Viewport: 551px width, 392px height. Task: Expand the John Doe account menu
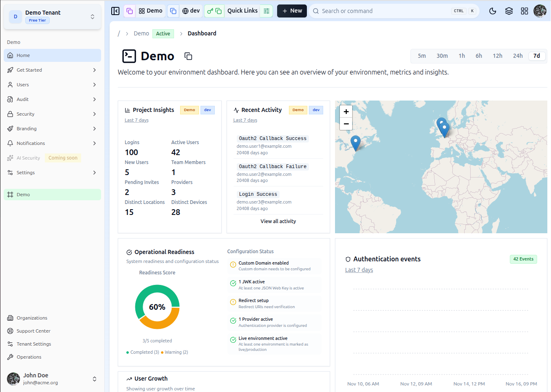coord(94,379)
